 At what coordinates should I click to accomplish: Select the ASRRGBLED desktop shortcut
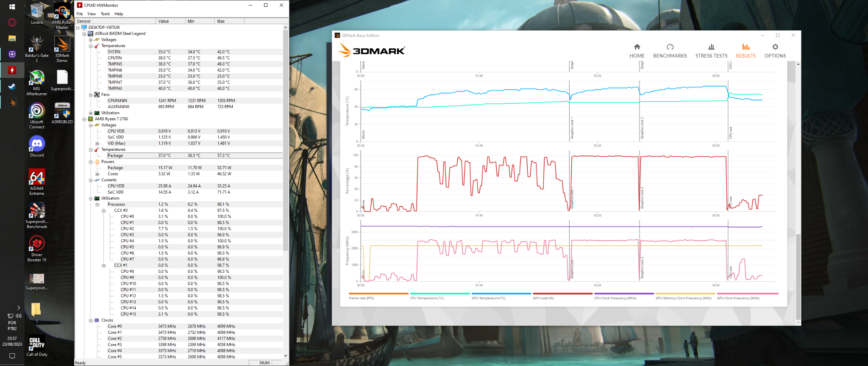coord(62,113)
